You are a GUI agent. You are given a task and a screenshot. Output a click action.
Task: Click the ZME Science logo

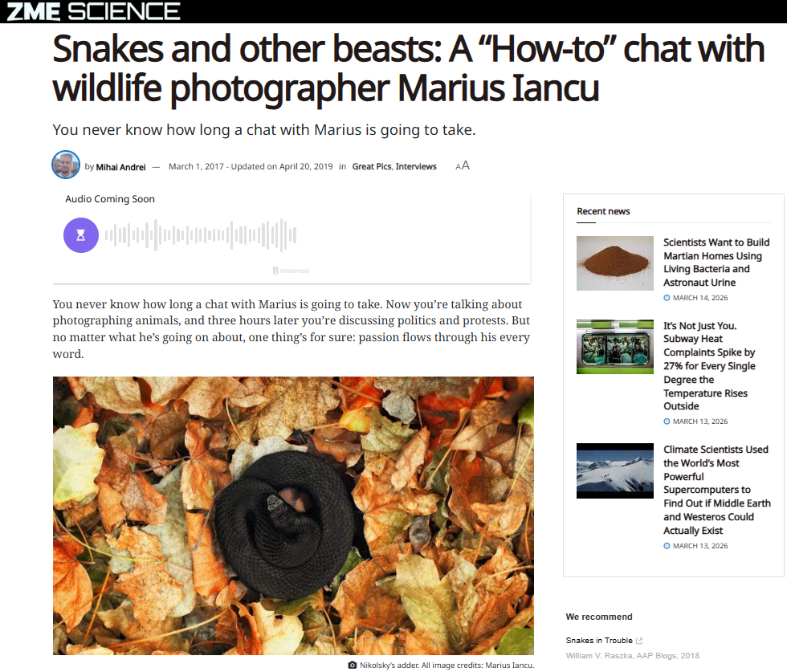[93, 11]
